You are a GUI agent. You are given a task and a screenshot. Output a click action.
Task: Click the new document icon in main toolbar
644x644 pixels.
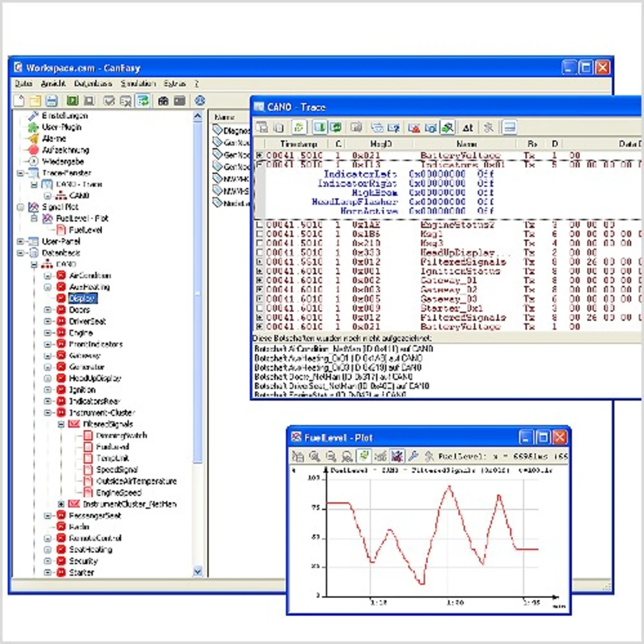[x=19, y=101]
